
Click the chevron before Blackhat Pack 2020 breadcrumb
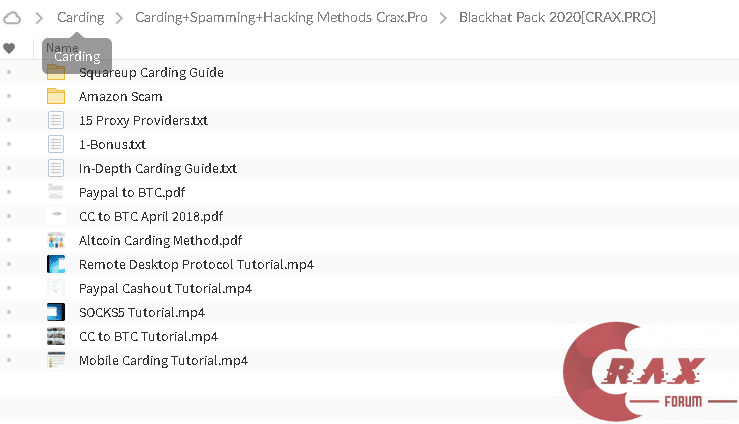pyautogui.click(x=442, y=18)
